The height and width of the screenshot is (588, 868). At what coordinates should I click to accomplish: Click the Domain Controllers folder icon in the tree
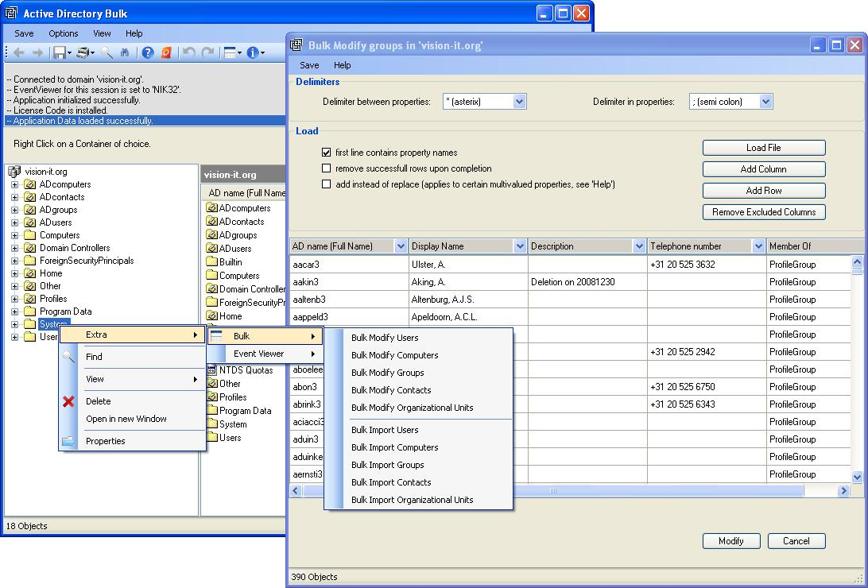pyautogui.click(x=30, y=248)
